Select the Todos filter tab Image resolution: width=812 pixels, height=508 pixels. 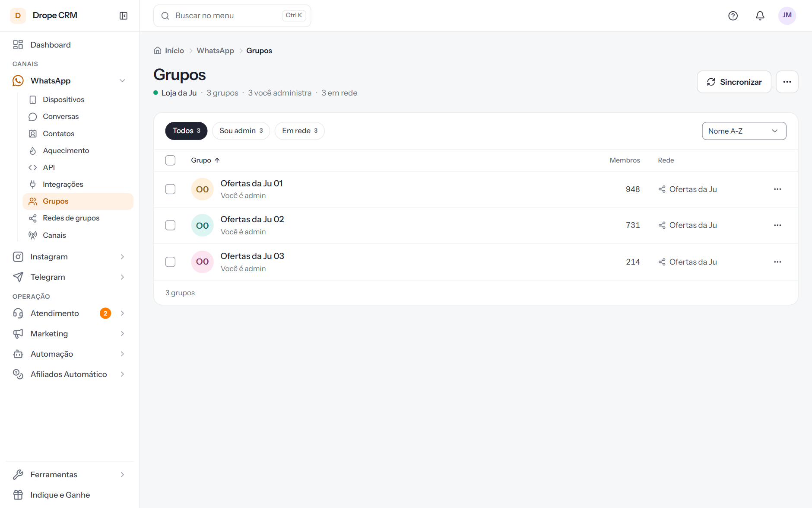186,131
